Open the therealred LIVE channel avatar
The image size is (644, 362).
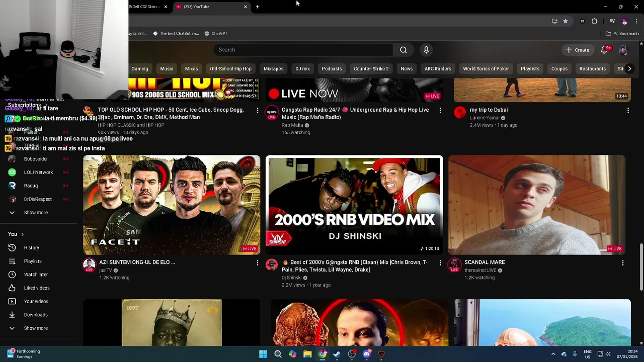(454, 265)
